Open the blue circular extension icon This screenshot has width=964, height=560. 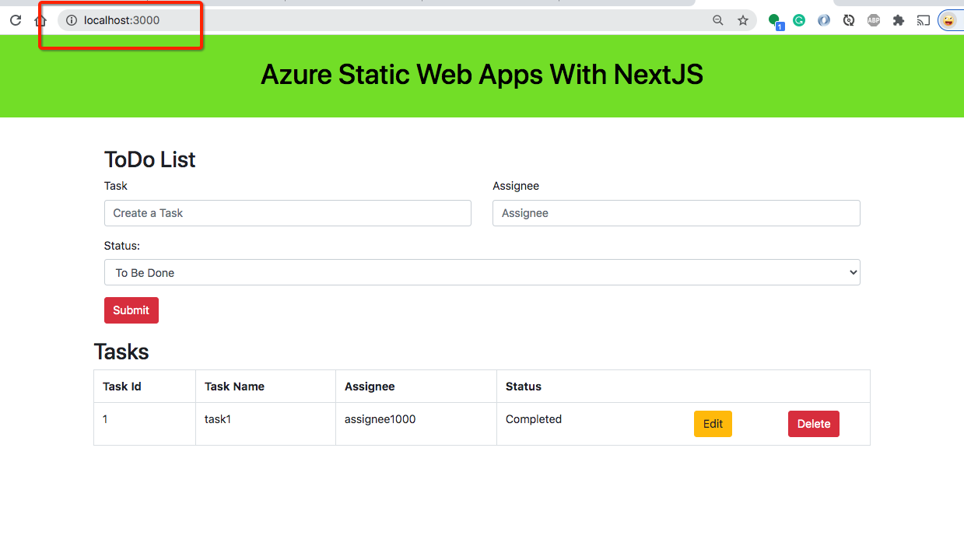pyautogui.click(x=824, y=20)
